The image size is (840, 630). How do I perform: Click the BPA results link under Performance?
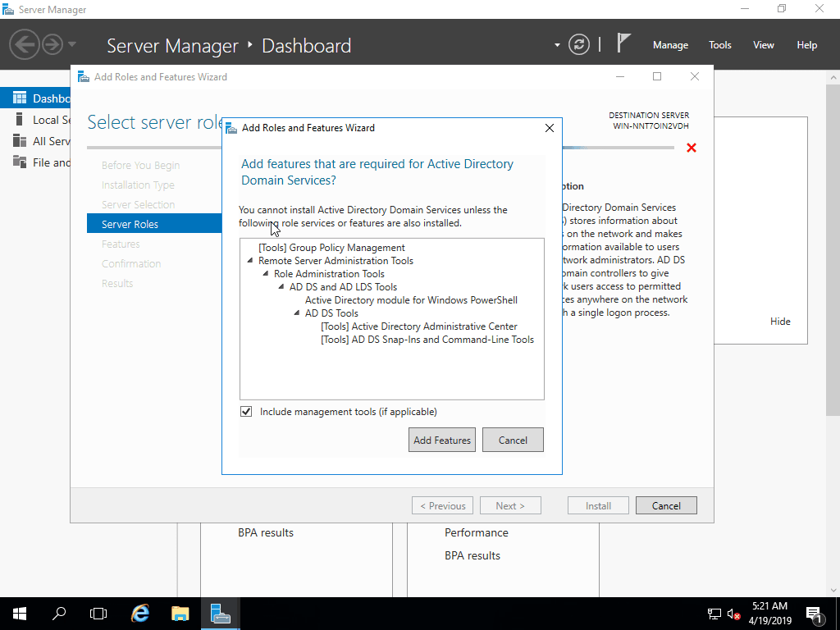tap(472, 555)
